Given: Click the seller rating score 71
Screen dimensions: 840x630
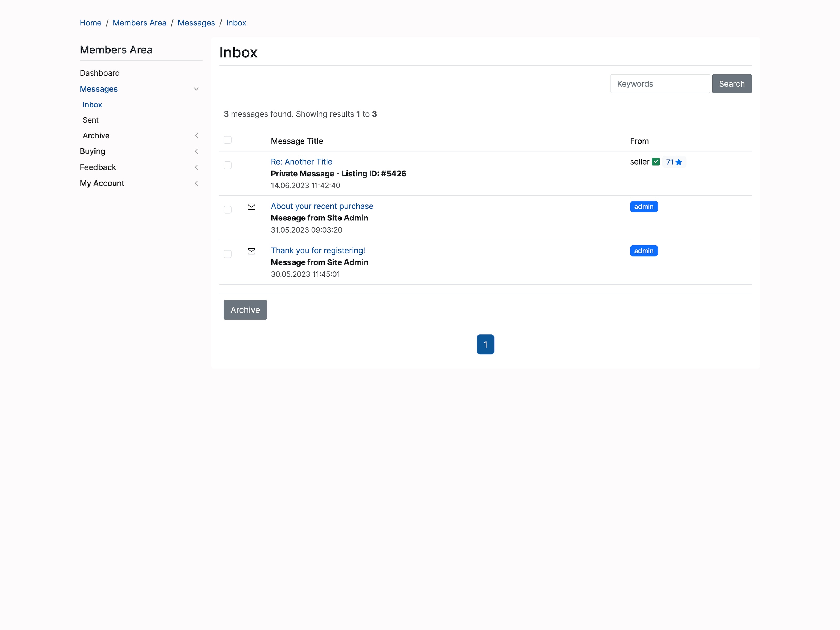Looking at the screenshot, I should coord(670,162).
